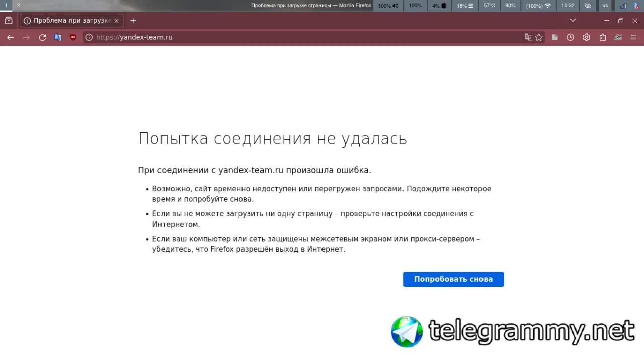Click the toolbar extension icon left of the hamburger menu
This screenshot has height=362, width=644.
coord(618,37)
